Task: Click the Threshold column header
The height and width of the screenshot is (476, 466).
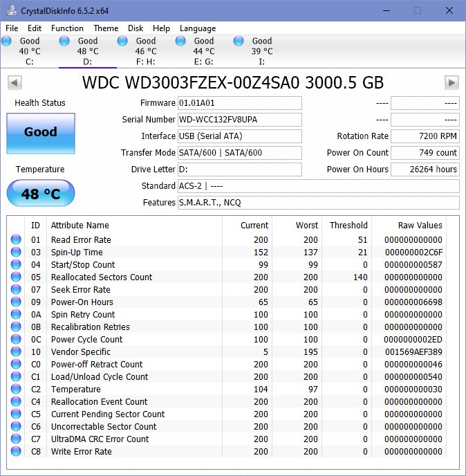Action: click(x=347, y=226)
